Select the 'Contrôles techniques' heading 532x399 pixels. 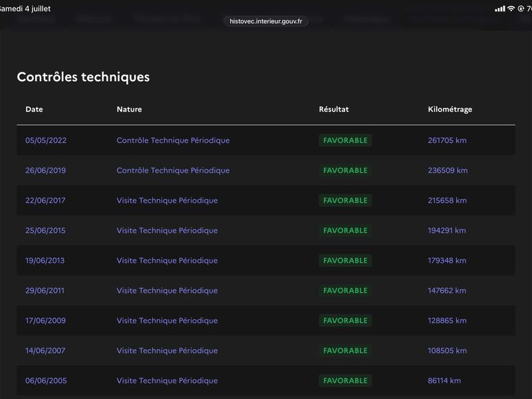tap(83, 77)
